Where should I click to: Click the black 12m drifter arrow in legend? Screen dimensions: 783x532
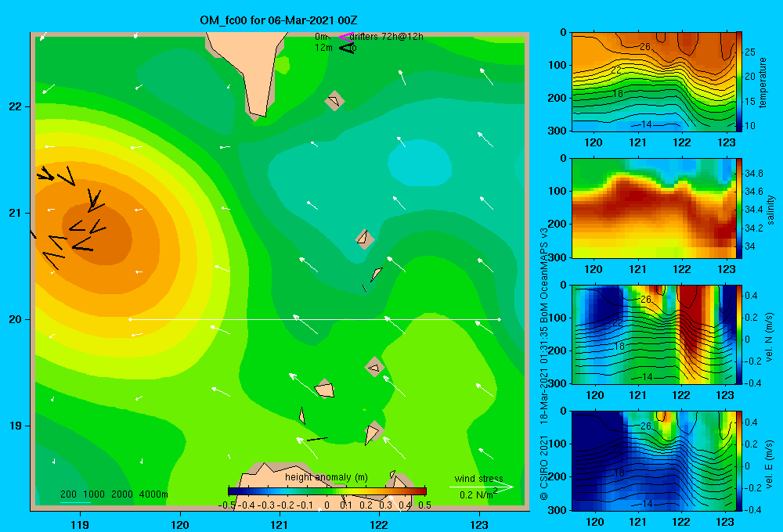(347, 48)
